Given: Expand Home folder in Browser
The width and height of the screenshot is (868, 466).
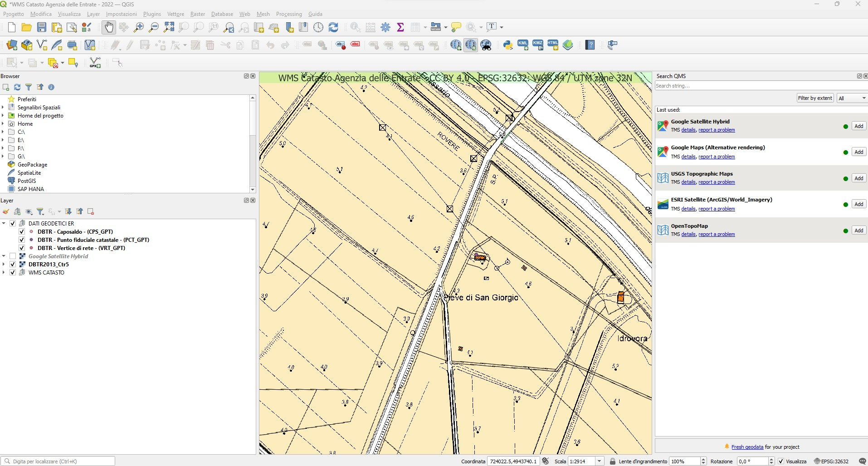Looking at the screenshot, I should click(3, 123).
